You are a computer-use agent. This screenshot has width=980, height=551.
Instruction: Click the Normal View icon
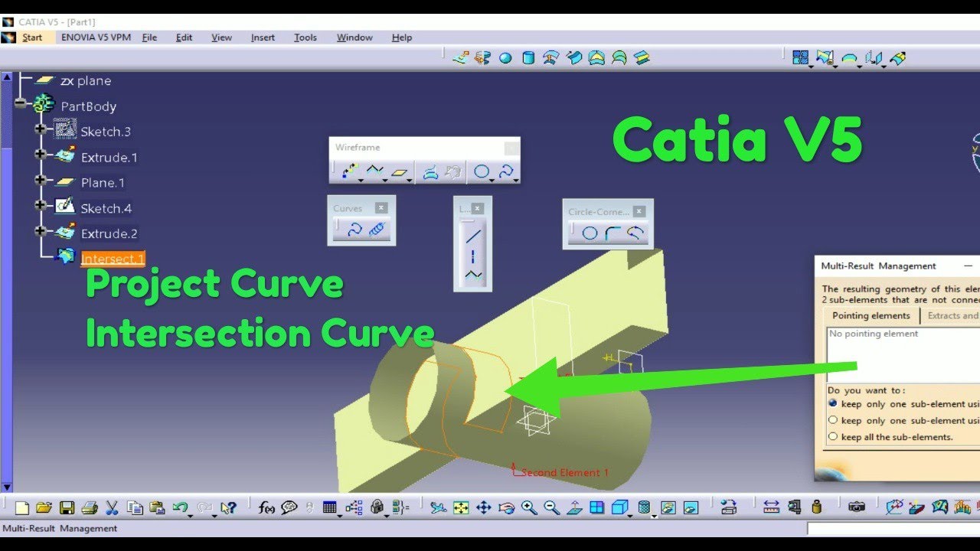(575, 507)
